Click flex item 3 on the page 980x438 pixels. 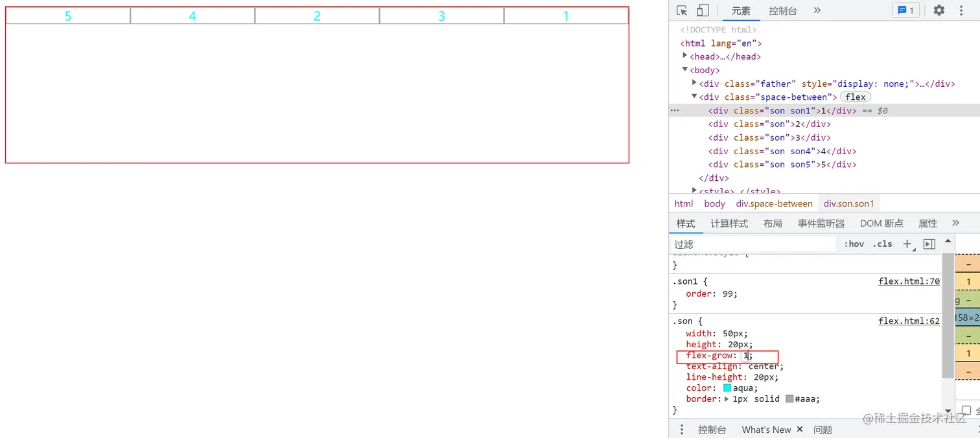click(441, 16)
